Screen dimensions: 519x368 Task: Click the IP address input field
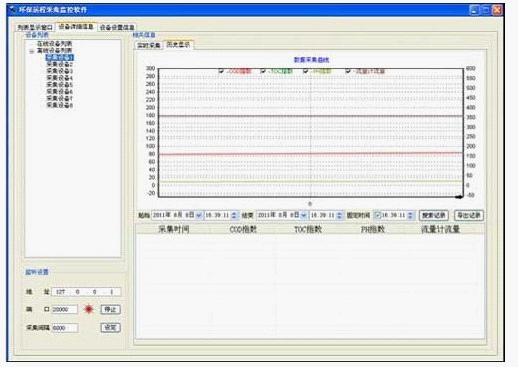pyautogui.click(x=86, y=292)
